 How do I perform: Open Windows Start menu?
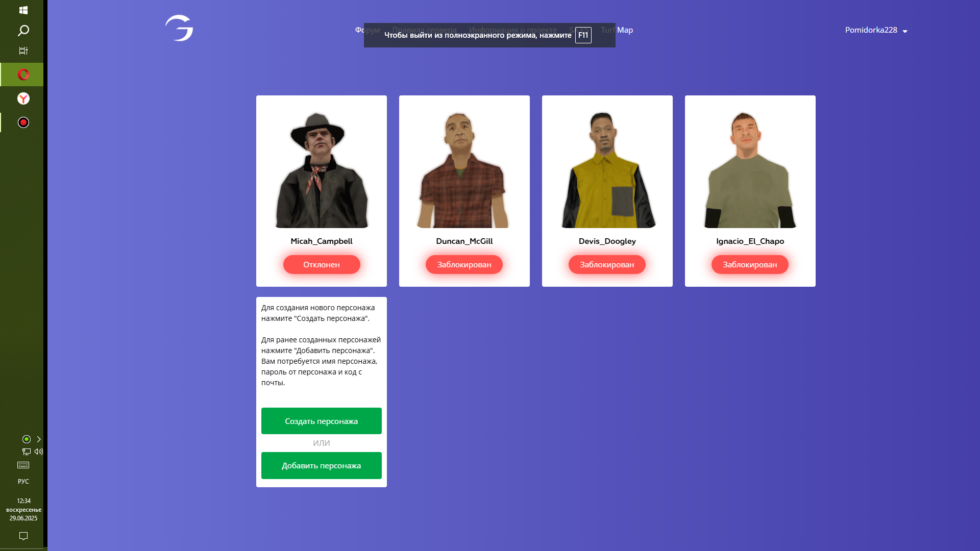click(x=23, y=10)
